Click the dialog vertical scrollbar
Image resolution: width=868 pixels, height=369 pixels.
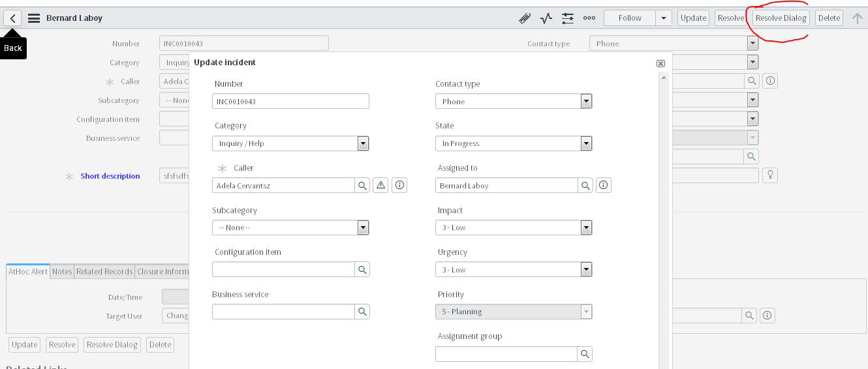[664, 220]
